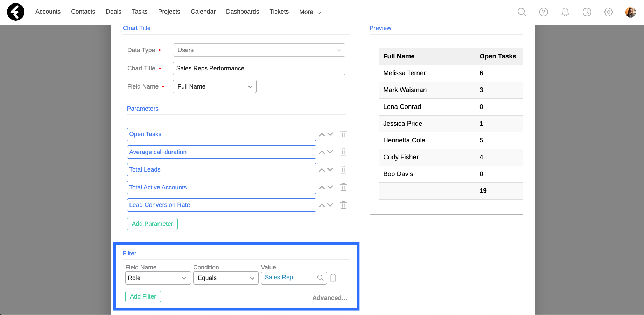
Task: Click Lena Conrad row in preview
Action: point(451,107)
